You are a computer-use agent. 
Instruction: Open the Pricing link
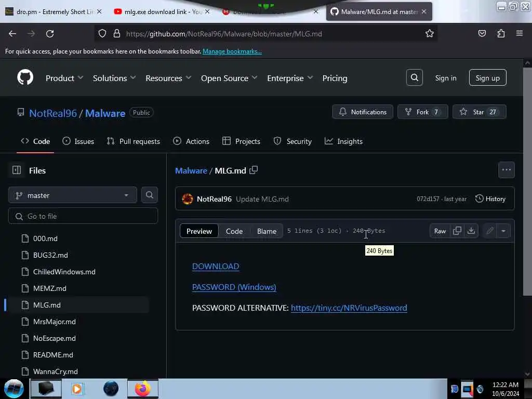[x=335, y=78]
